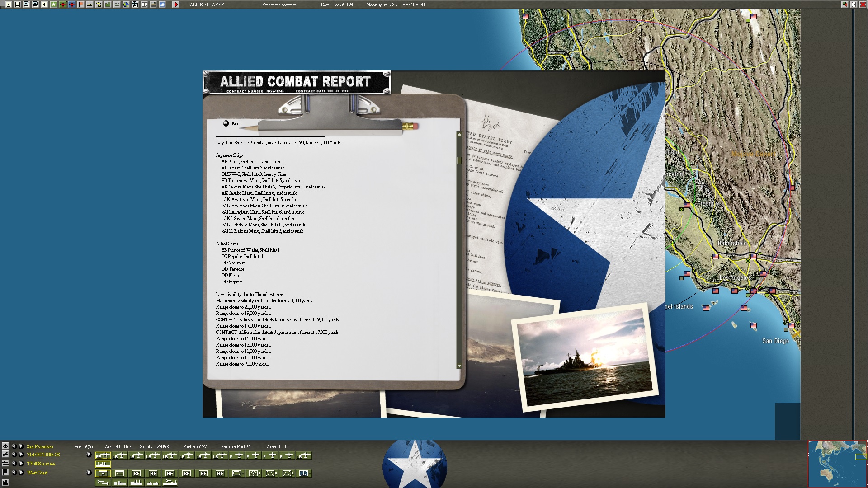868x488 pixels.
Task: Click the ship icon beside TF 408
Action: point(5,463)
